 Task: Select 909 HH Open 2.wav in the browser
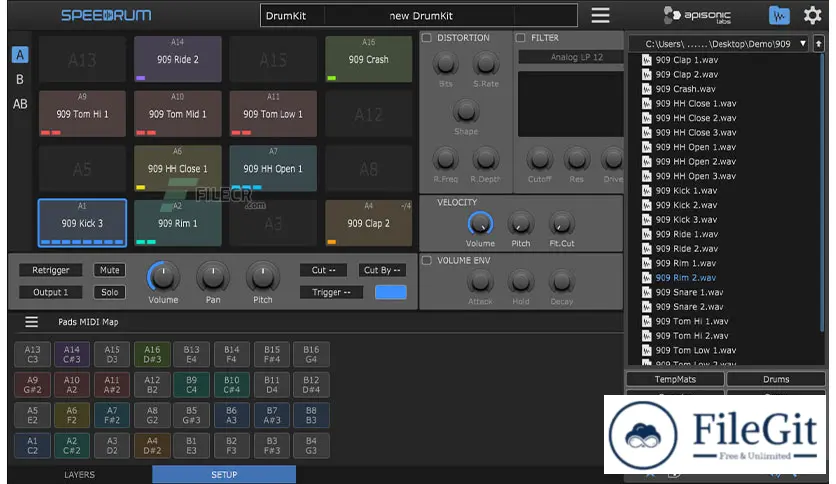(695, 162)
